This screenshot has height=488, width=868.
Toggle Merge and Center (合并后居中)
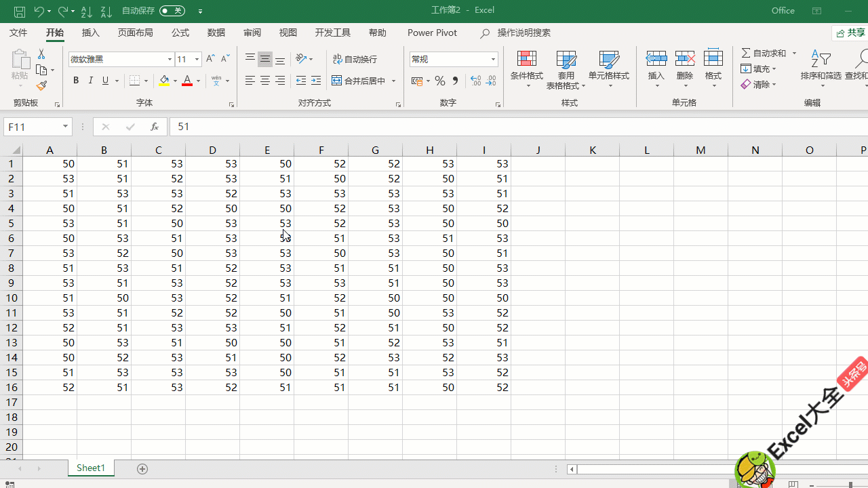click(359, 81)
